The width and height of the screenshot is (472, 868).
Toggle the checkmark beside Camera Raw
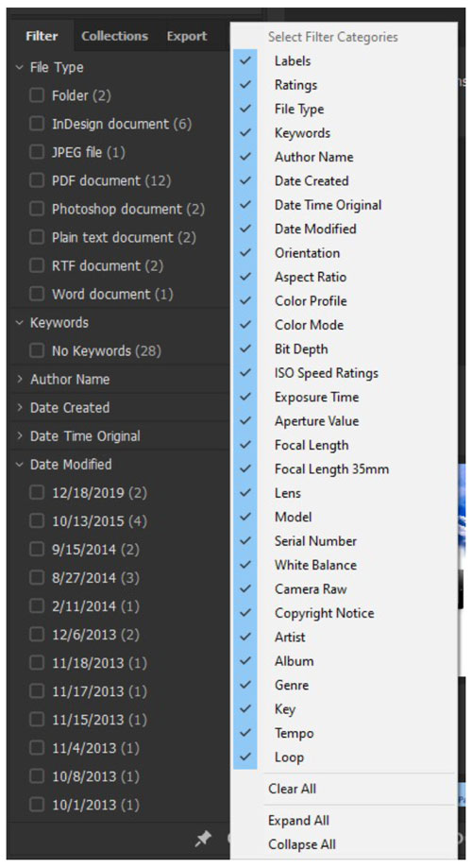click(x=245, y=589)
